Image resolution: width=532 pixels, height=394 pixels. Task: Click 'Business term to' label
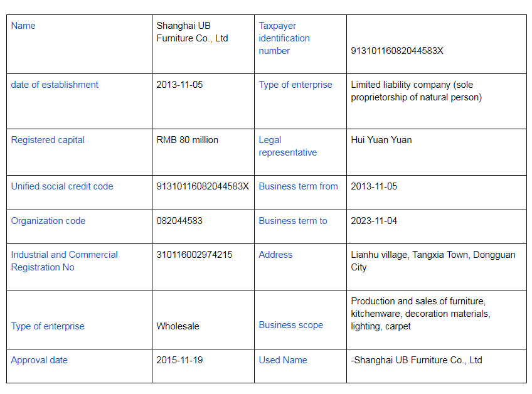click(x=293, y=221)
